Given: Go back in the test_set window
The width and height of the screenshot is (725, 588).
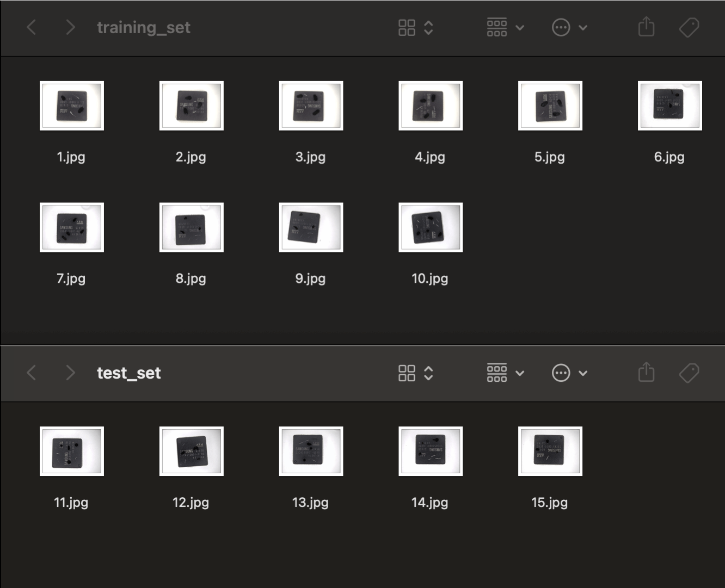Looking at the screenshot, I should click(x=32, y=373).
